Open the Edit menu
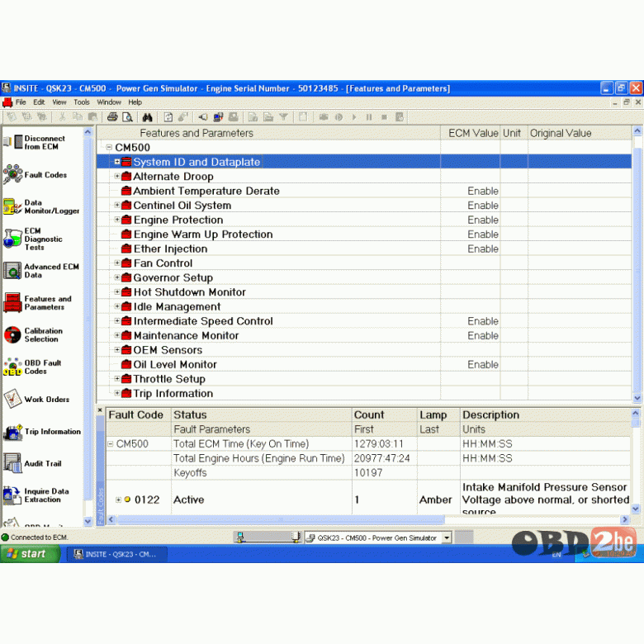Screen dimensions: 644x644 pos(39,102)
